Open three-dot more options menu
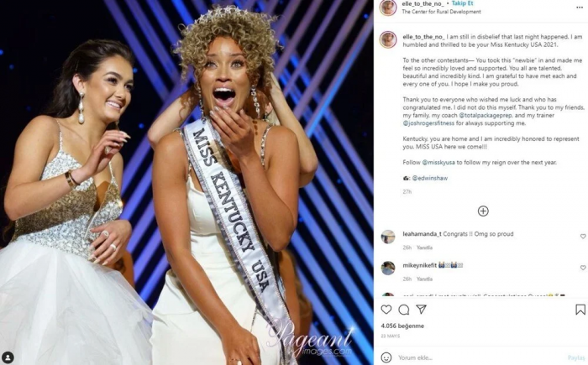588x365 pixels. click(x=580, y=8)
